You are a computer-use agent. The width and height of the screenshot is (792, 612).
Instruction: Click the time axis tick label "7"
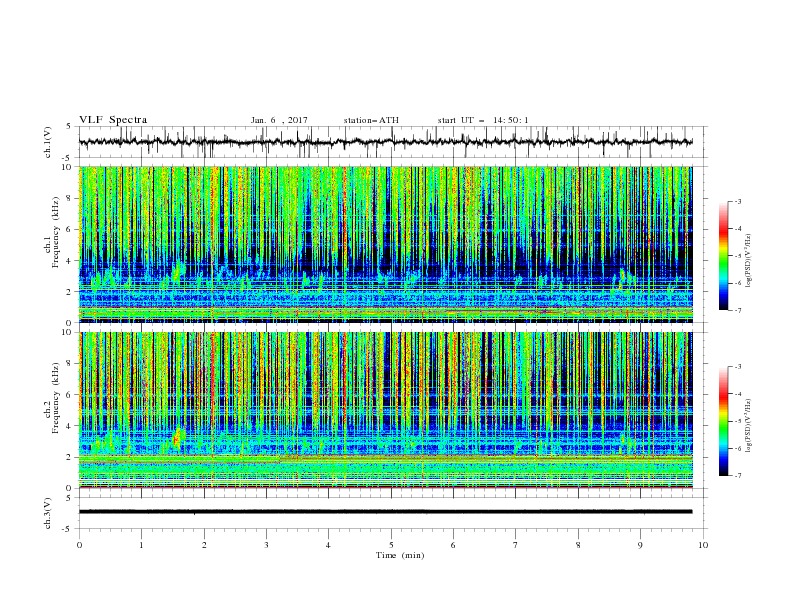(516, 545)
